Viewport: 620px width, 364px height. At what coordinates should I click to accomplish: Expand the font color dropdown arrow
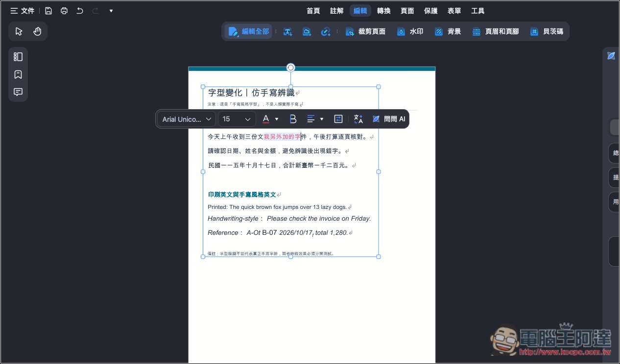(x=277, y=119)
